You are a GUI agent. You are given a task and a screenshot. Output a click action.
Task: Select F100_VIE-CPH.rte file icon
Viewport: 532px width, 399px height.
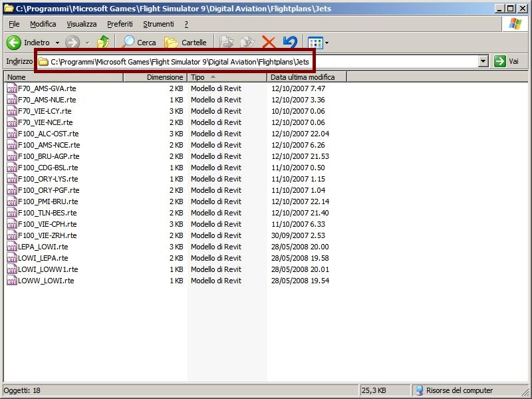(x=12, y=224)
